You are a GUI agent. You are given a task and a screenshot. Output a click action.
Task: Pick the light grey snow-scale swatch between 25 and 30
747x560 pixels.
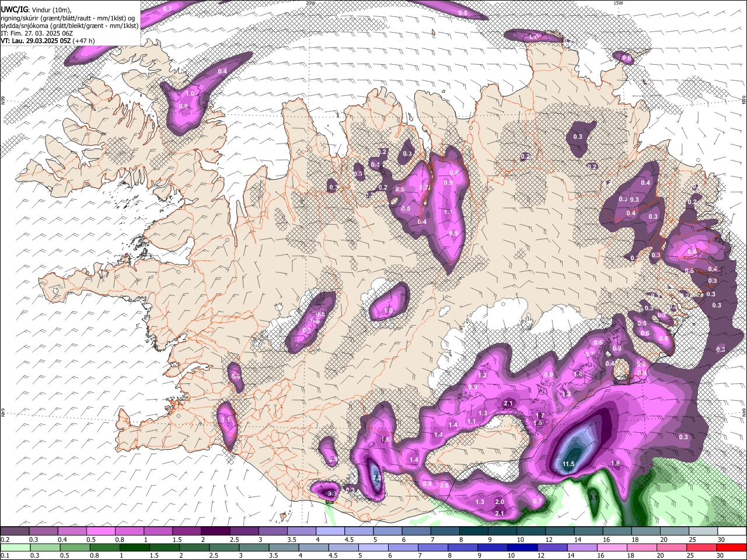(x=704, y=531)
